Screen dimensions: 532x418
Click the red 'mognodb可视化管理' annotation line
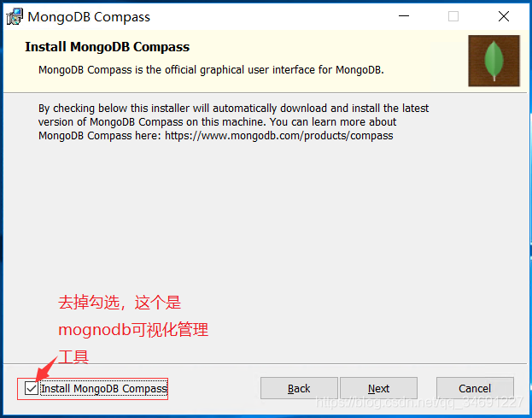[133, 330]
